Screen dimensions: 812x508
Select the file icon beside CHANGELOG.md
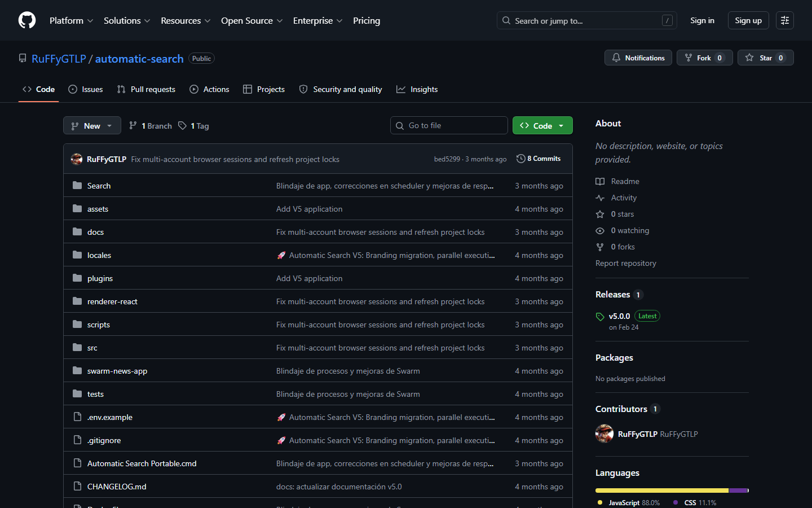click(x=77, y=486)
